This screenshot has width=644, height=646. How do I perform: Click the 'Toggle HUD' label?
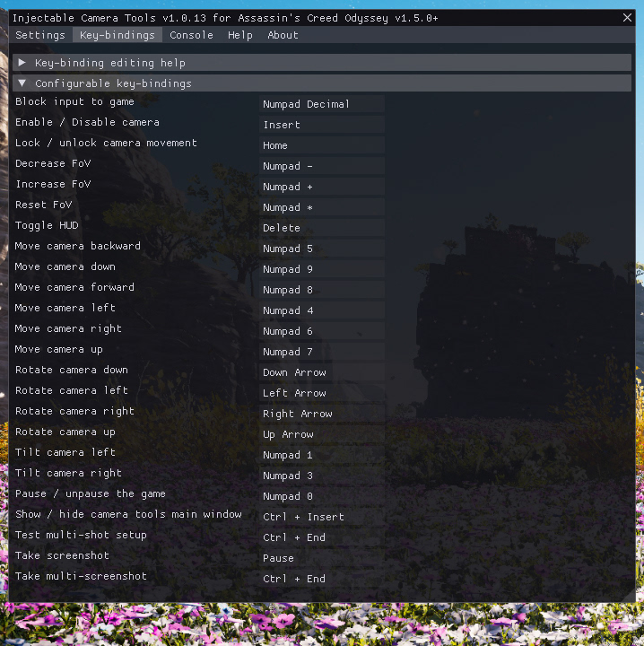tap(47, 225)
